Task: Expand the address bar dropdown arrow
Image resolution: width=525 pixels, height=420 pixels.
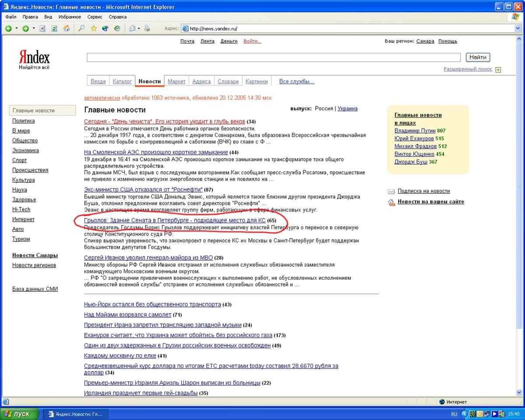Action: [518, 28]
